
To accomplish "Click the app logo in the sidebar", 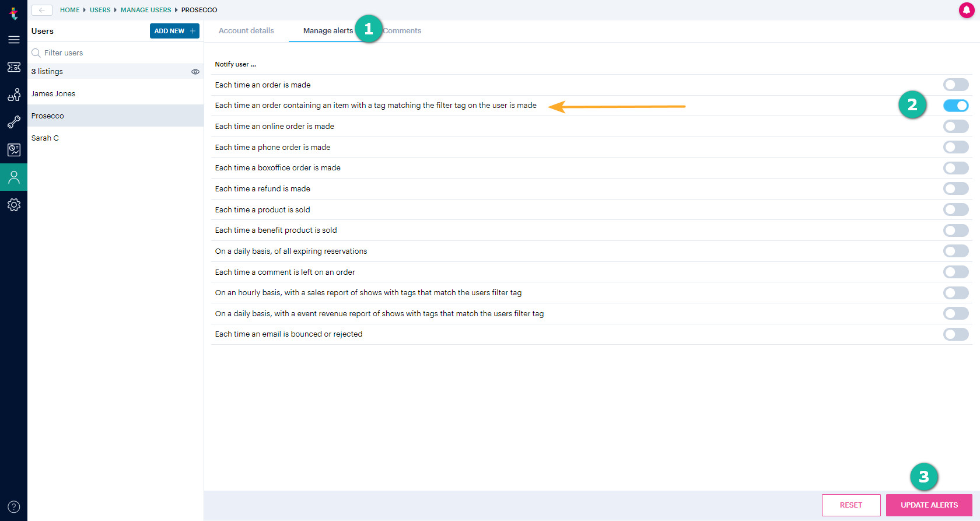I will [x=13, y=13].
